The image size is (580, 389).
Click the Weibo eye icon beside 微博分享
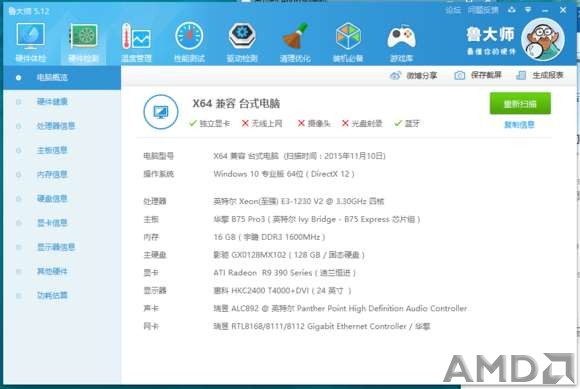(395, 75)
